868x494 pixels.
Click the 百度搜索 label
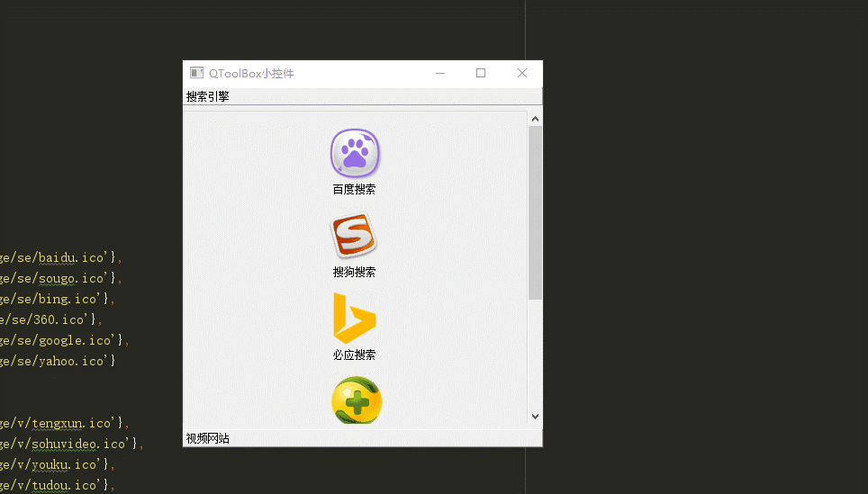coord(354,189)
